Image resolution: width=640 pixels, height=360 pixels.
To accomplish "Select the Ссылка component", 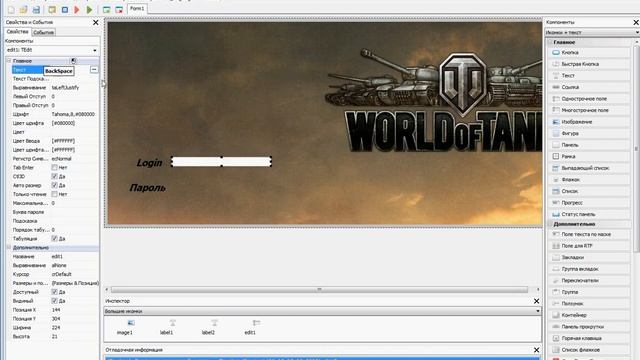I will 589,87.
